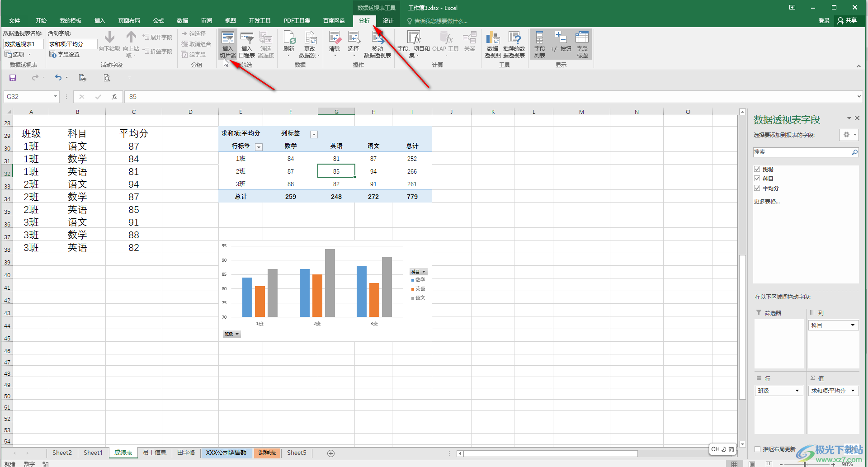The image size is (868, 467).
Task: Expand 科目 field dropdown in Columns area
Action: (853, 325)
